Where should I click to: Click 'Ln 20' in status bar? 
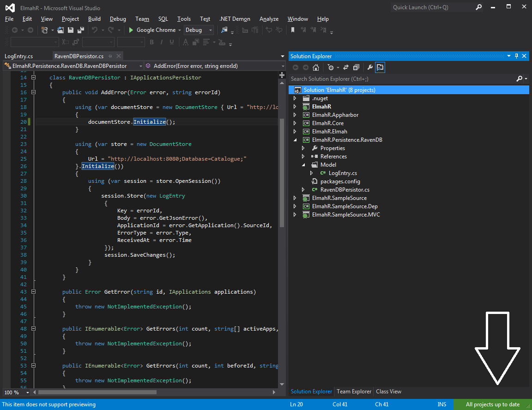click(296, 404)
